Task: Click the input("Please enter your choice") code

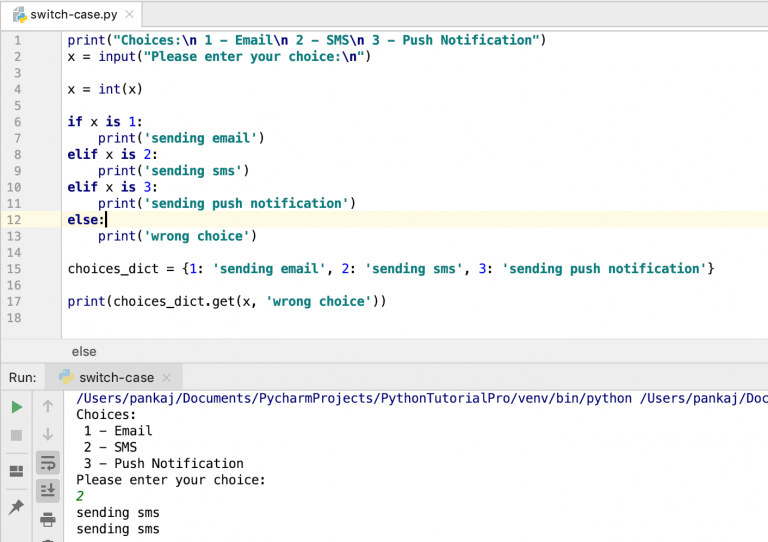Action: tap(235, 56)
